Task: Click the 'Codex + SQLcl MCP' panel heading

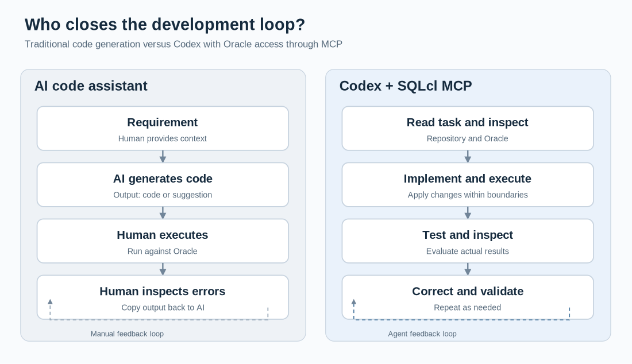Action: 406,86
